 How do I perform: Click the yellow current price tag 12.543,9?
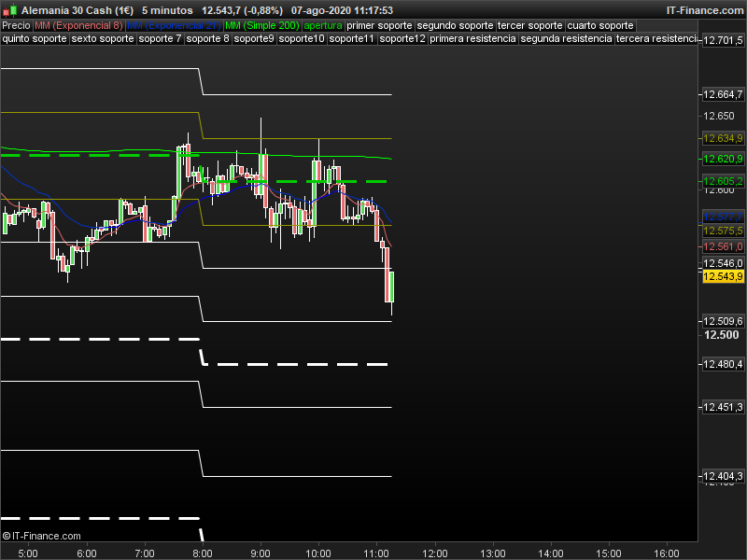(x=723, y=276)
